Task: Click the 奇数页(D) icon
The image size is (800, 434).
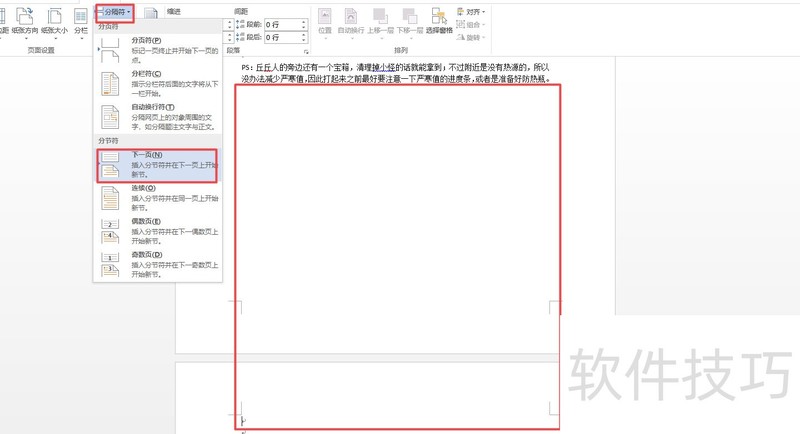Action: tap(110, 264)
